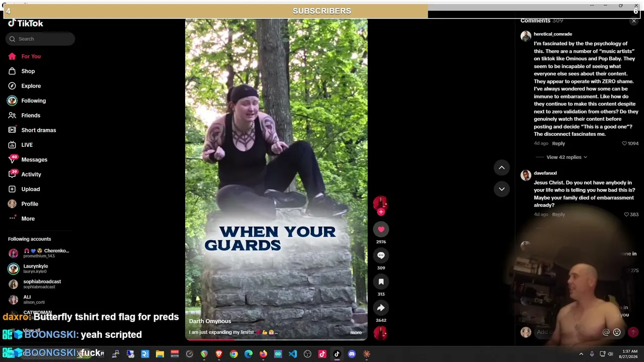Open volume control in system tray
Viewport: 644px width, 362px height.
pos(611,354)
